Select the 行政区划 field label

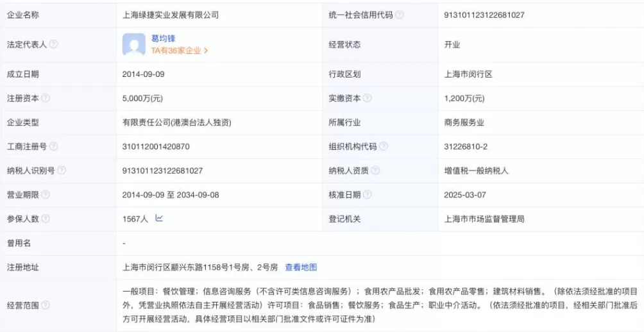coord(344,74)
